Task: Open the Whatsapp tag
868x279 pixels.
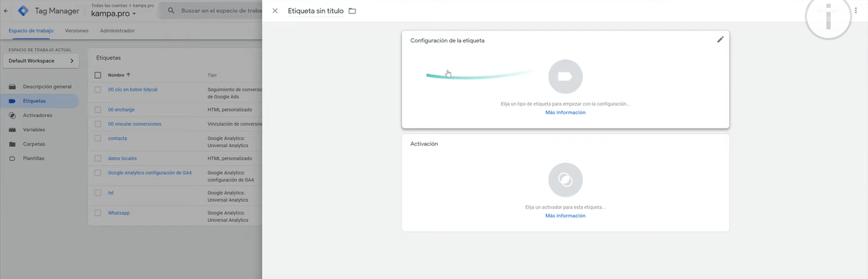Action: pos(118,213)
